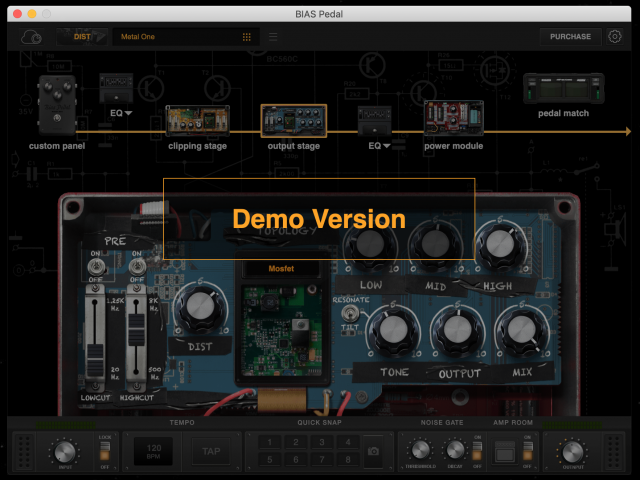640x480 pixels.
Task: Click the Mosfet circuit board image
Action: 282,331
